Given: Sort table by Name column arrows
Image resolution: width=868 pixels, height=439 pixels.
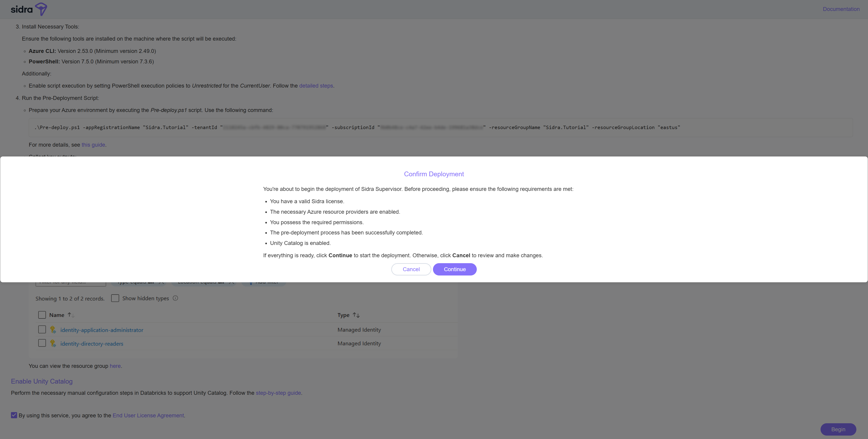Looking at the screenshot, I should [71, 315].
